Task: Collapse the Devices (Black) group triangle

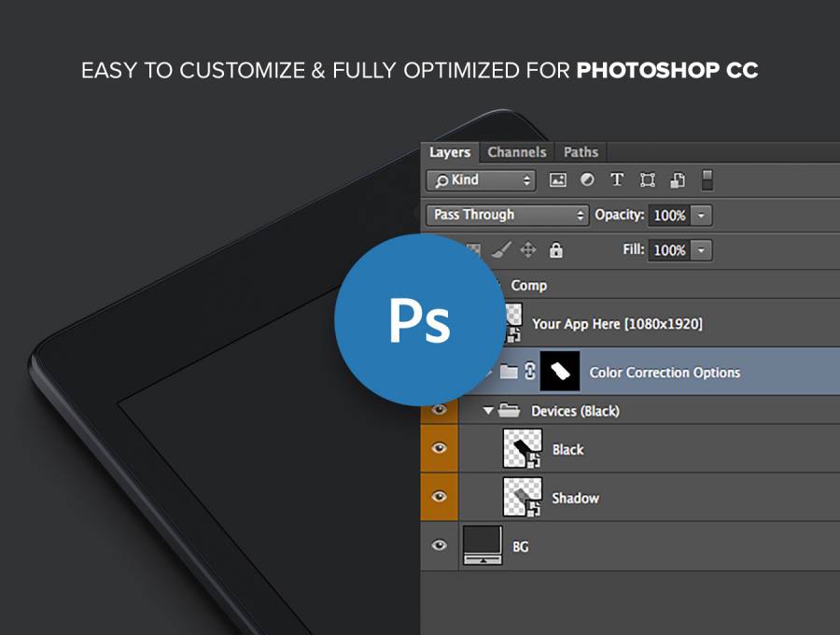Action: pos(488,411)
